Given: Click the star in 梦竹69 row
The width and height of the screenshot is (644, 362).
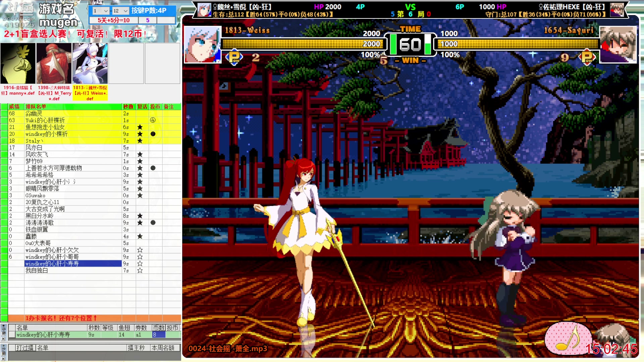Looking at the screenshot, I should pyautogui.click(x=140, y=161).
